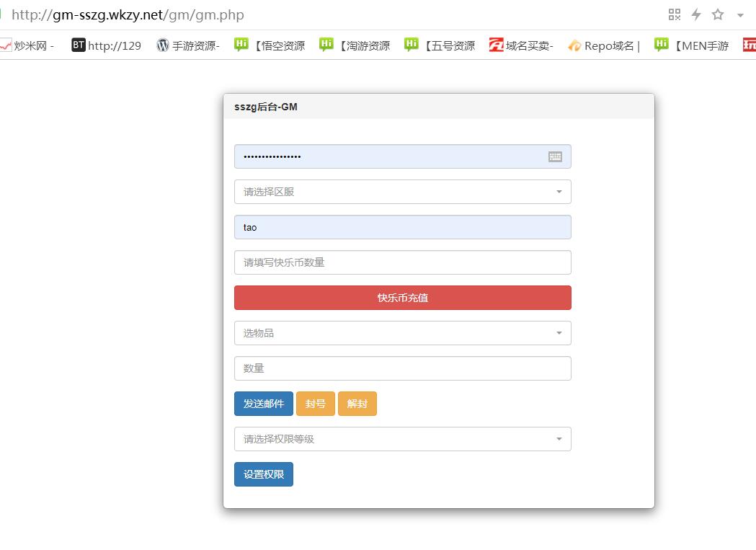
Task: Open the 淘游资源 bookmark
Action: 355,45
